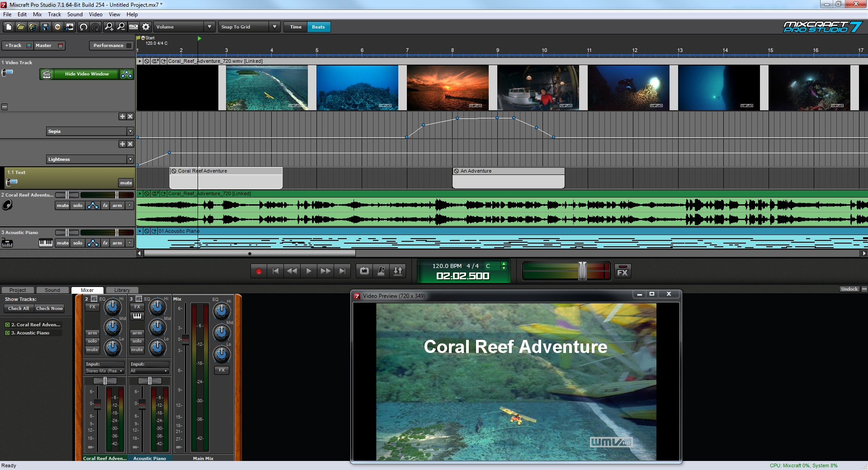Viewport: 868px width, 470px height.
Task: Open MIDI settings from the toolbar
Action: tap(133, 27)
